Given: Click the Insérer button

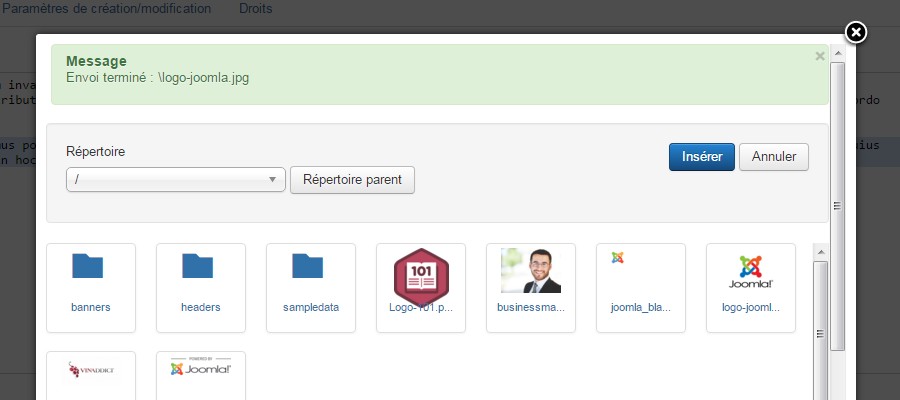Looking at the screenshot, I should point(701,157).
